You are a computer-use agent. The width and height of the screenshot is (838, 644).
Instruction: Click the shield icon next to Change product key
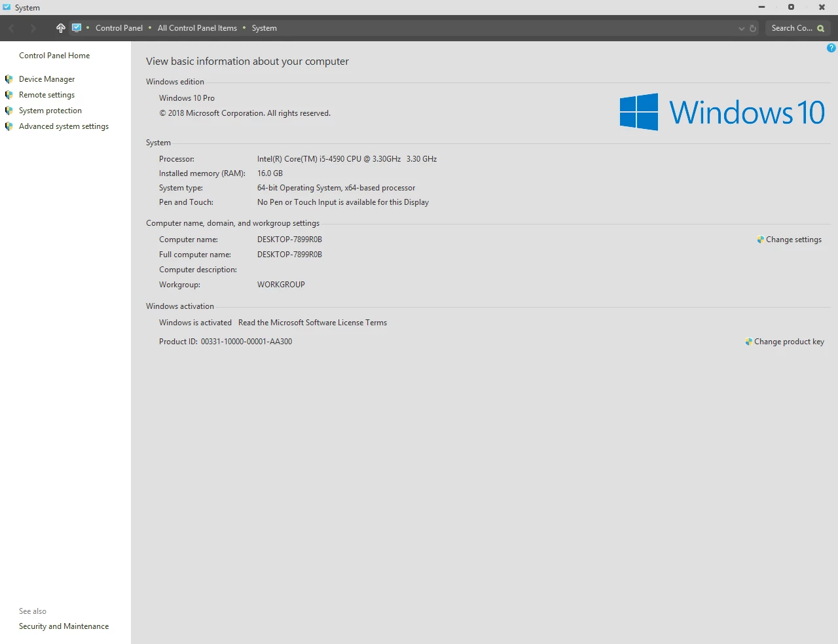(x=748, y=342)
